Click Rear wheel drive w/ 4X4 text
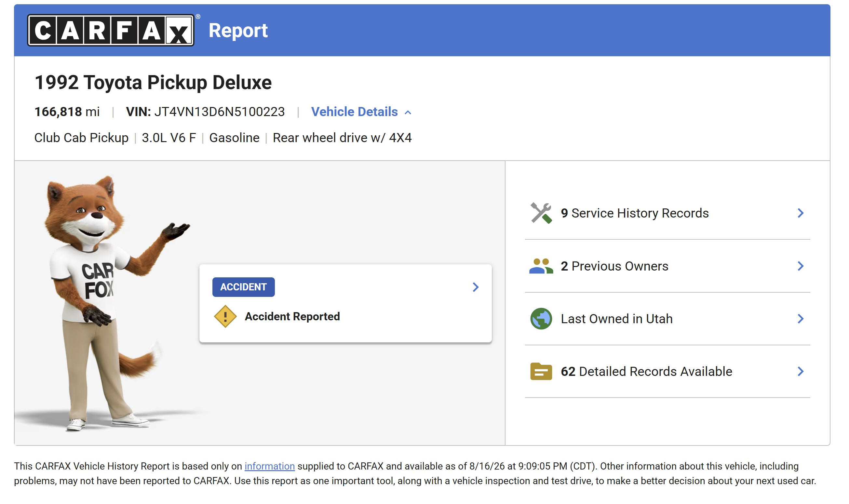849x504 pixels. [342, 138]
